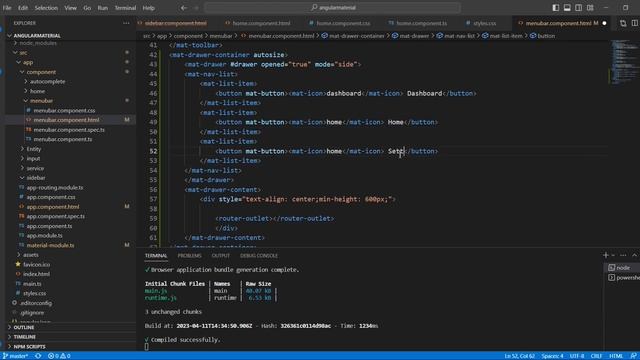The width and height of the screenshot is (640, 360).
Task: Open app-routing.module.ts file
Action: point(55,187)
